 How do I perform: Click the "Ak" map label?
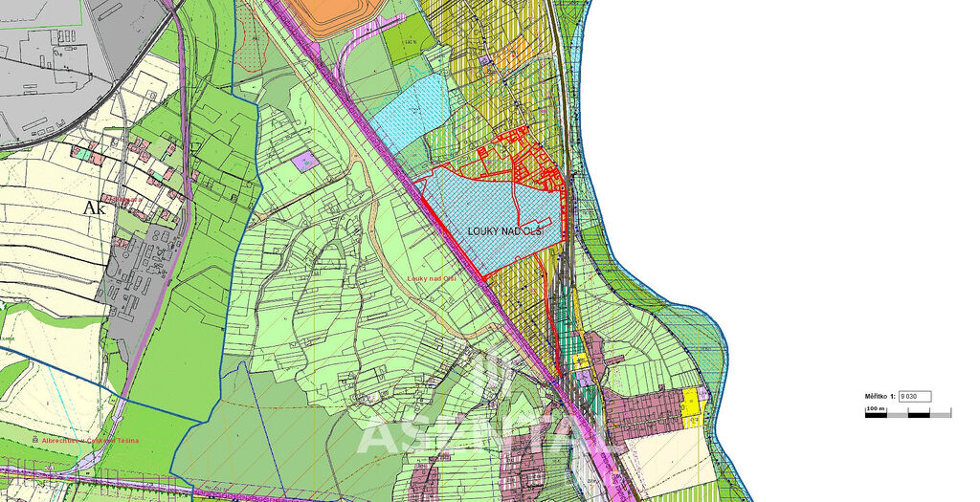(x=95, y=207)
